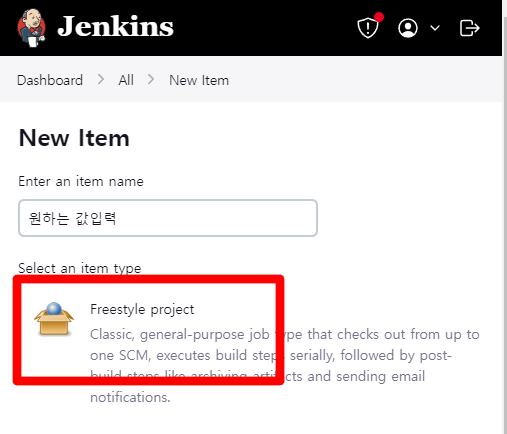Viewport: 507px width, 434px height.
Task: Choose the Freestyle project title
Action: (142, 309)
